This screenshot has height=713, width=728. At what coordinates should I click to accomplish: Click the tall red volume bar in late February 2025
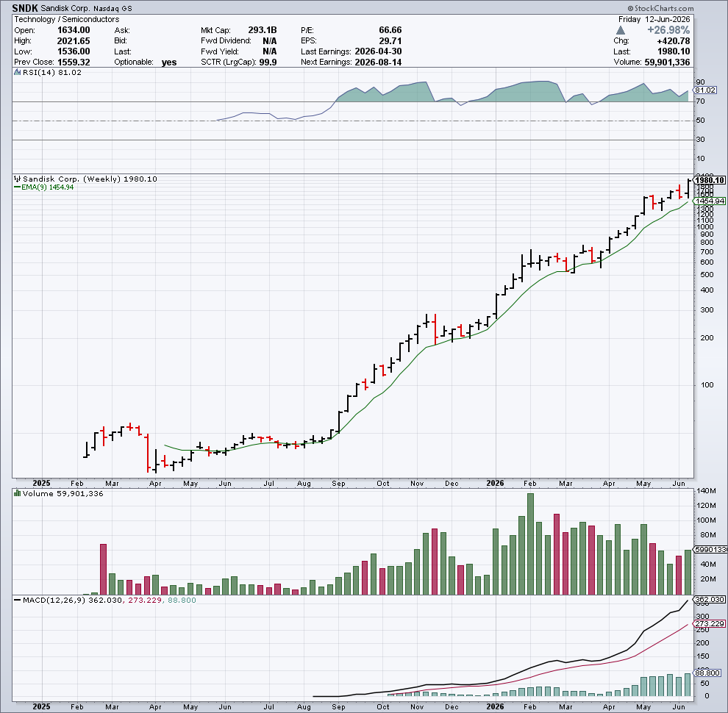[104, 570]
